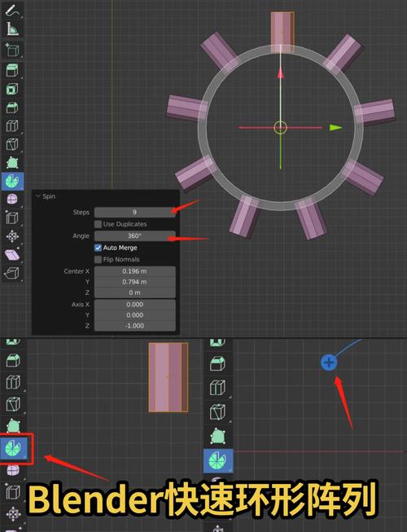This screenshot has height=532, width=407.
Task: Select the Poly Build tool in the top view
Action: (x=12, y=163)
